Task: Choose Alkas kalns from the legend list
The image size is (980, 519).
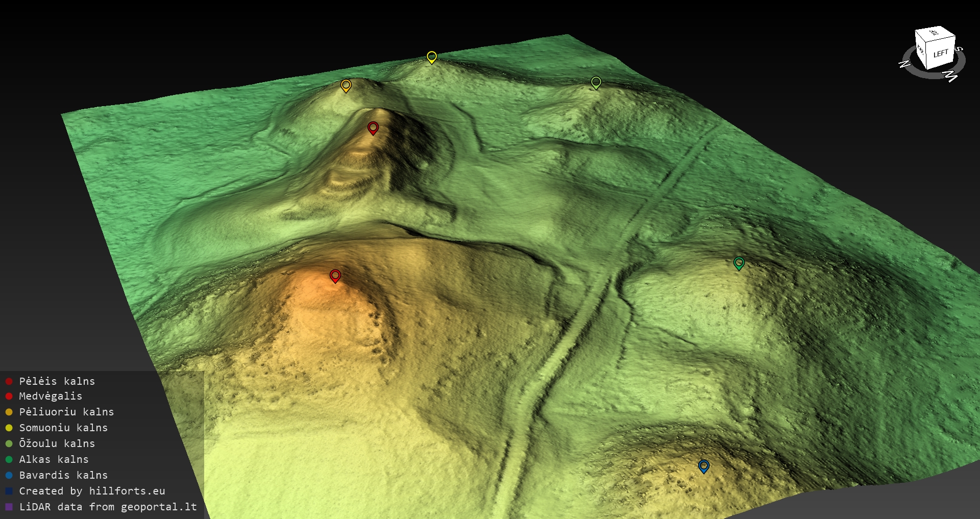Action: (54, 459)
